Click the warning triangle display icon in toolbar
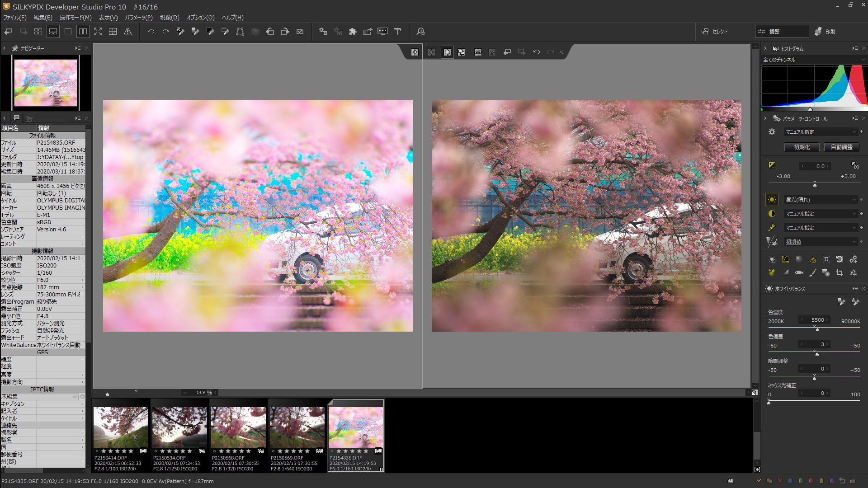Image resolution: width=868 pixels, height=488 pixels. [128, 32]
